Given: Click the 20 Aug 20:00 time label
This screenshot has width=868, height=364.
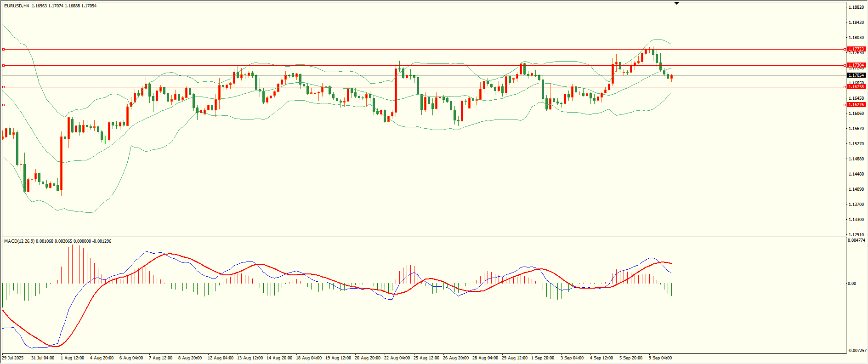Looking at the screenshot, I should click(368, 358).
